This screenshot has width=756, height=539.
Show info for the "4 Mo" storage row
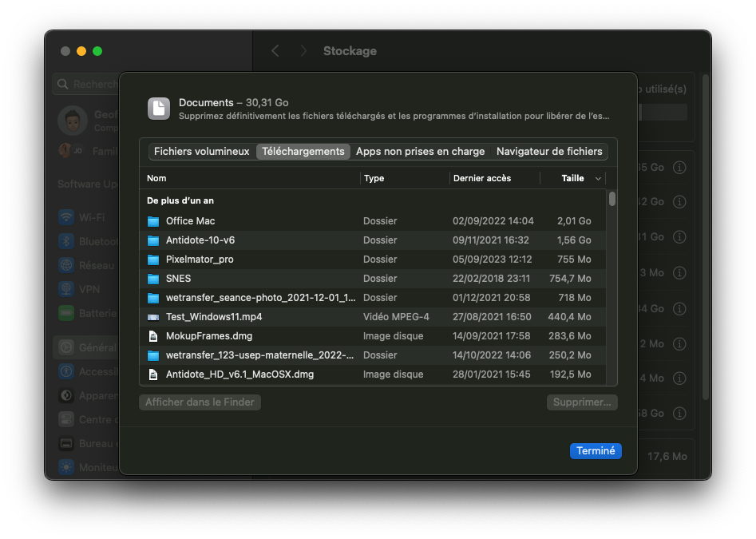[679, 378]
